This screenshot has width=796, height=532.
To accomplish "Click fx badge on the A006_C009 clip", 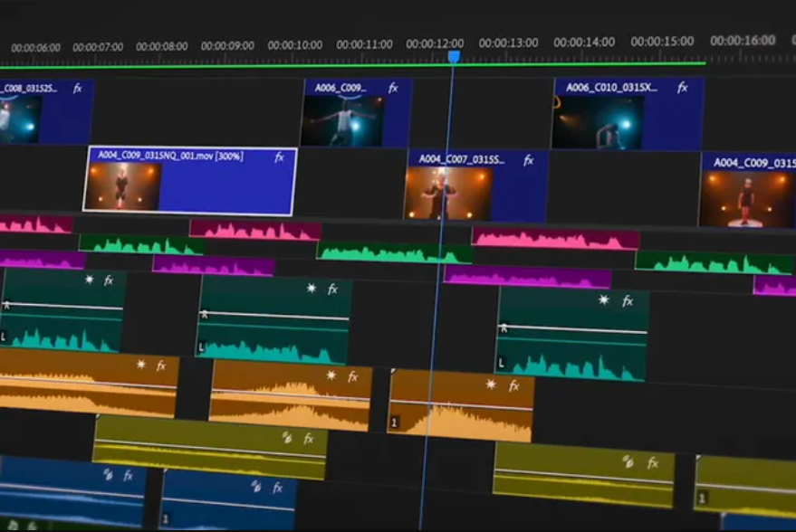I will pyautogui.click(x=393, y=89).
